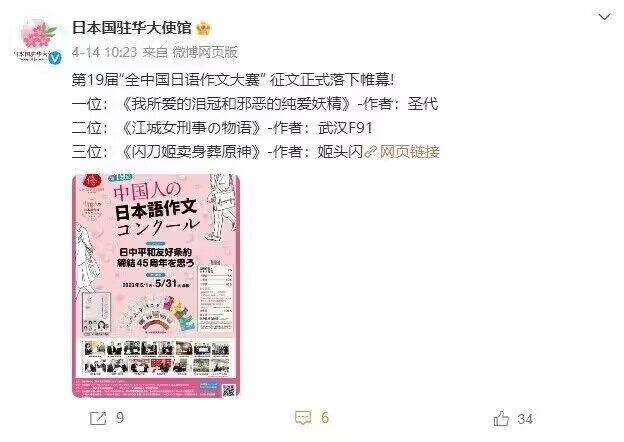Open the pink contest poster thumbnail
624x442 pixels.
click(156, 286)
